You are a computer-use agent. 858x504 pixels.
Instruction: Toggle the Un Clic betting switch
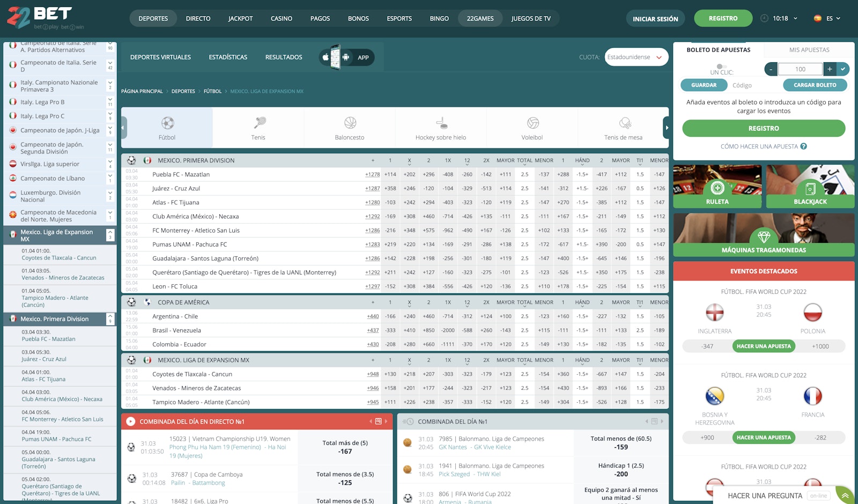721,66
